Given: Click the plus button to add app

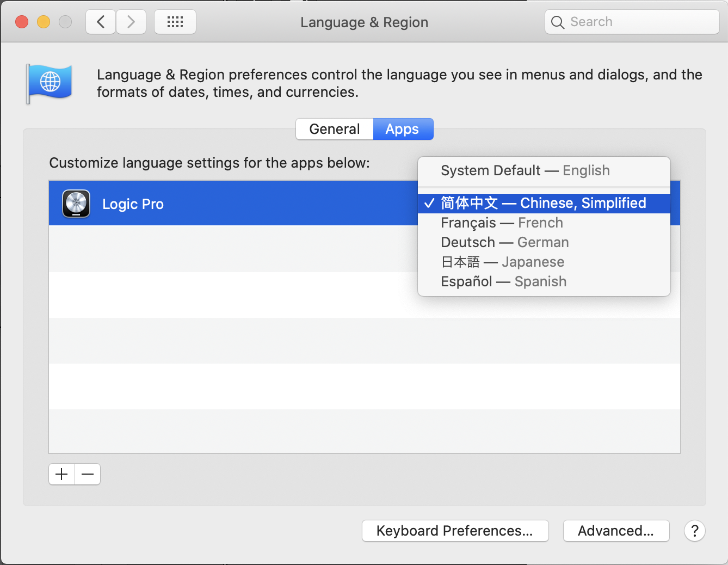Looking at the screenshot, I should point(61,474).
